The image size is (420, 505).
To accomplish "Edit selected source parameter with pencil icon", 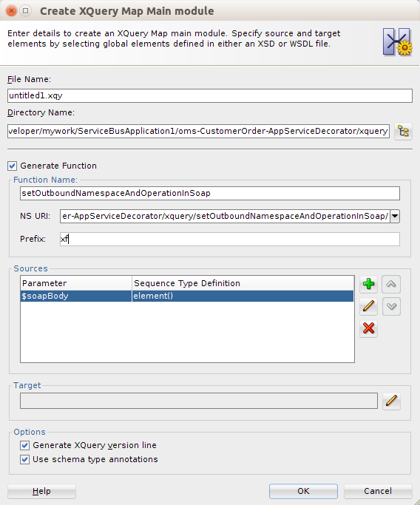I will [x=368, y=306].
